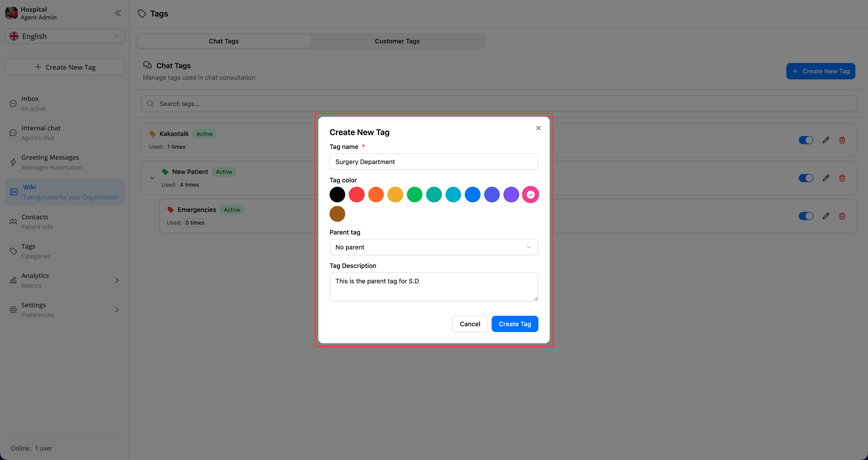The image size is (868, 460).
Task: Collapse the New Patient tag group
Action: (152, 178)
